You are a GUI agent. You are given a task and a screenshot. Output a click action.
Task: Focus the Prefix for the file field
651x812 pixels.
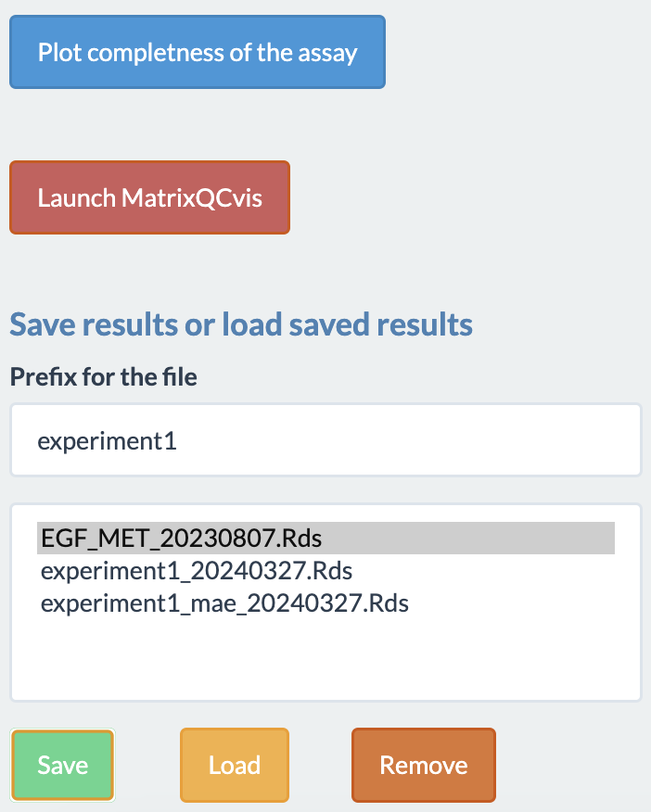click(x=325, y=440)
